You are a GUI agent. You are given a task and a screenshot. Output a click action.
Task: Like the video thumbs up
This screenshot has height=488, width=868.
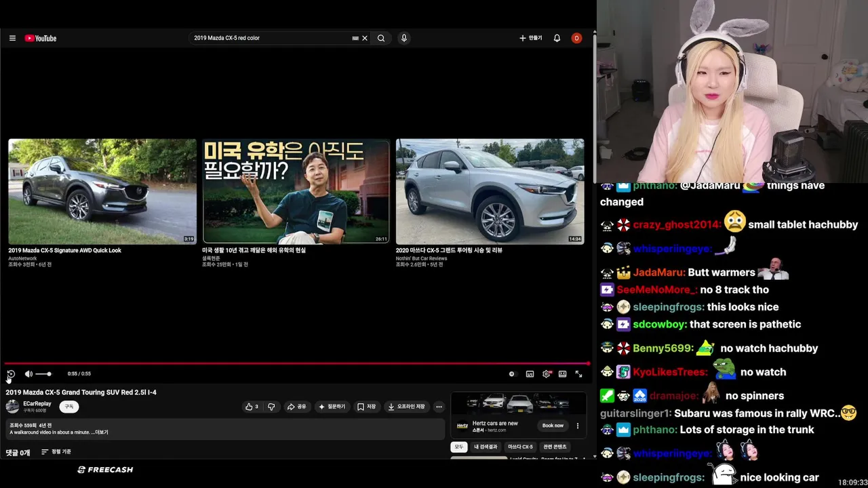click(252, 407)
